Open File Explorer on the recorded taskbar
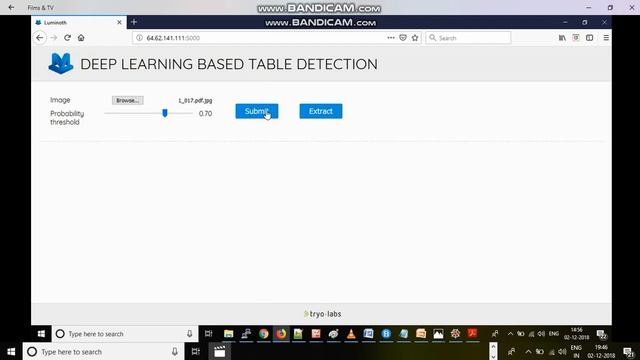Viewport: 640px width, 360px height. [x=228, y=334]
